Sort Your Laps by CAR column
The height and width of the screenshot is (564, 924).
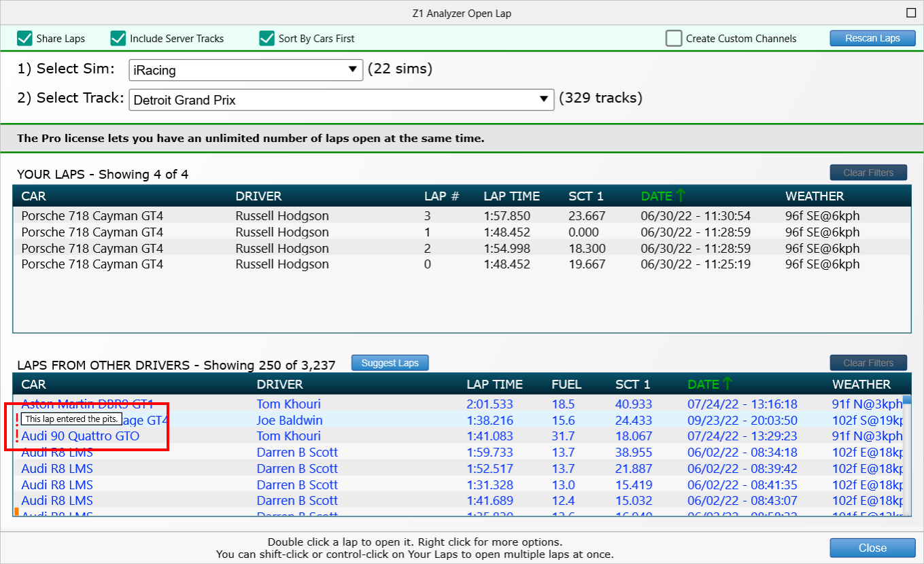[x=33, y=196]
